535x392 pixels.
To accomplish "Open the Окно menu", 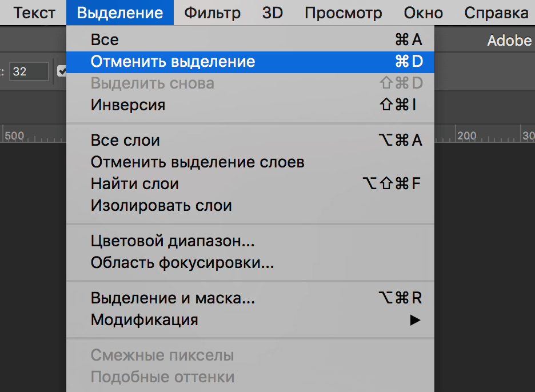I will 423,13.
